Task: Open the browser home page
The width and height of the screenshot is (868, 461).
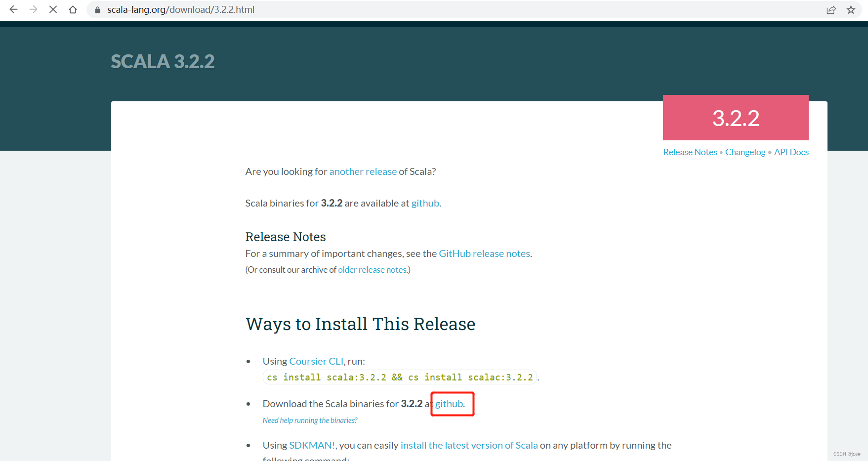Action: 73,9
